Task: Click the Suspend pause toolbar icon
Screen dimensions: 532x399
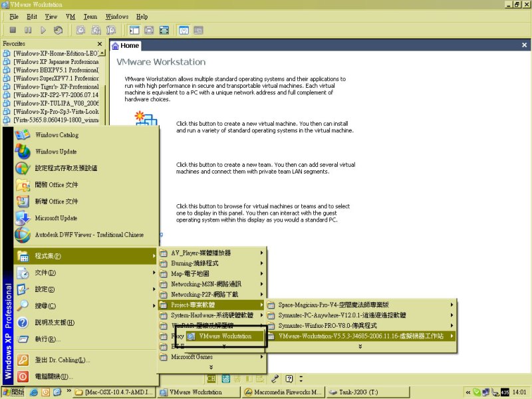Action: (28, 30)
